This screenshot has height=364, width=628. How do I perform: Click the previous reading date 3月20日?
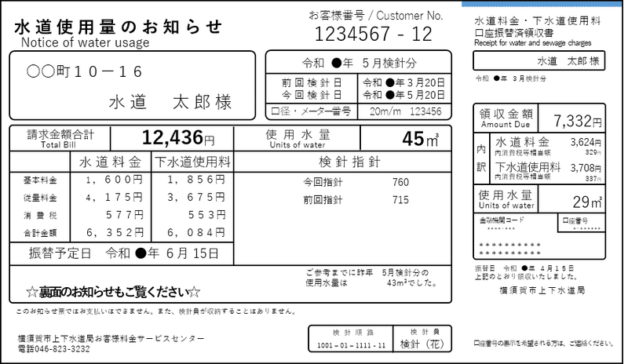403,83
